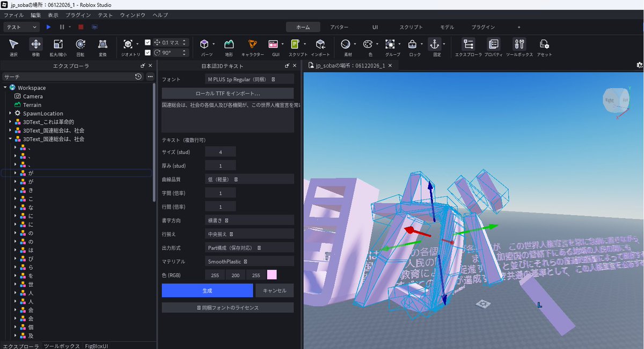Insert a part with パーツ icon
This screenshot has width=644, height=349.
204,44
